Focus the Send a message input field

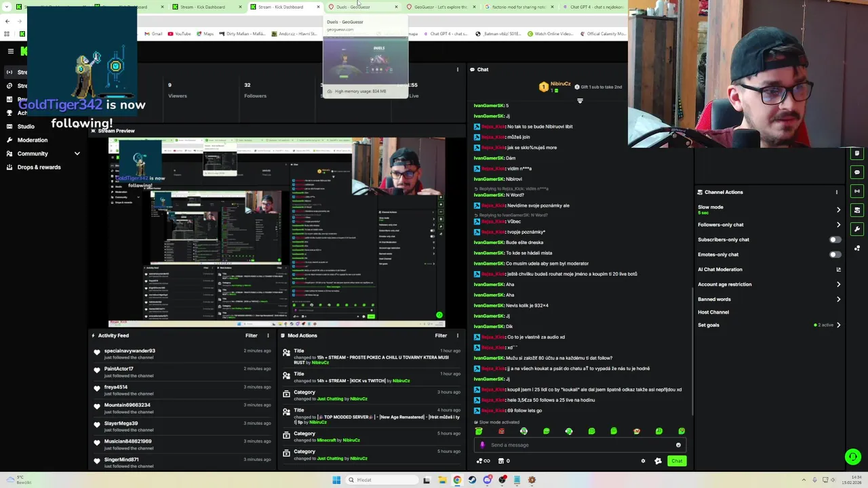coord(580,445)
